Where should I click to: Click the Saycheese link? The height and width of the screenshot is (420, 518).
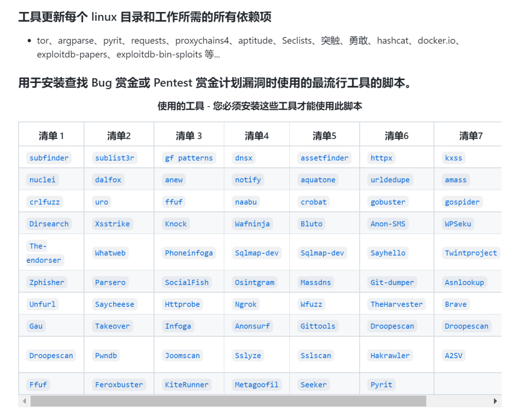(x=115, y=304)
